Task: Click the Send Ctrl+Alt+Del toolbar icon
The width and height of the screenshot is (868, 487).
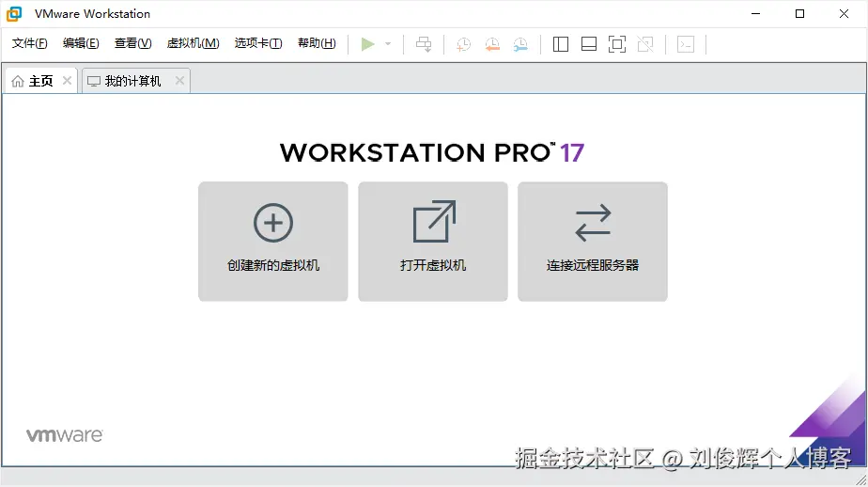Action: pyautogui.click(x=424, y=44)
